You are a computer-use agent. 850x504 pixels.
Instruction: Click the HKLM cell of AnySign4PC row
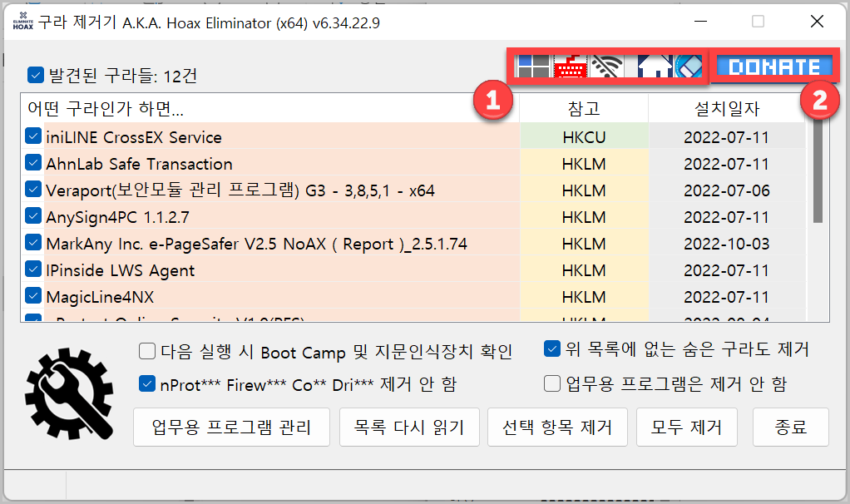pos(584,217)
